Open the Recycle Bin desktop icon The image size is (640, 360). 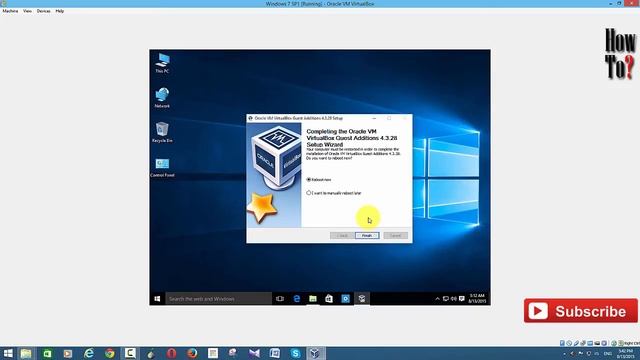click(162, 132)
